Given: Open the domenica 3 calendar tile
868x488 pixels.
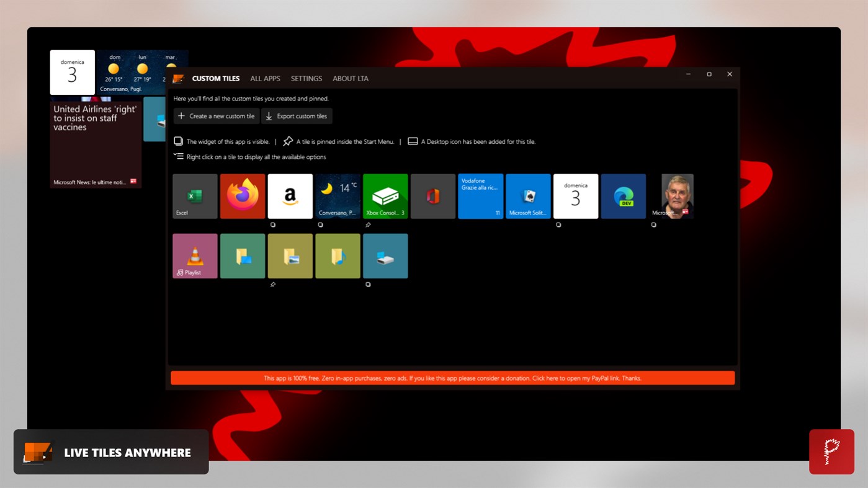Looking at the screenshot, I should pos(575,195).
